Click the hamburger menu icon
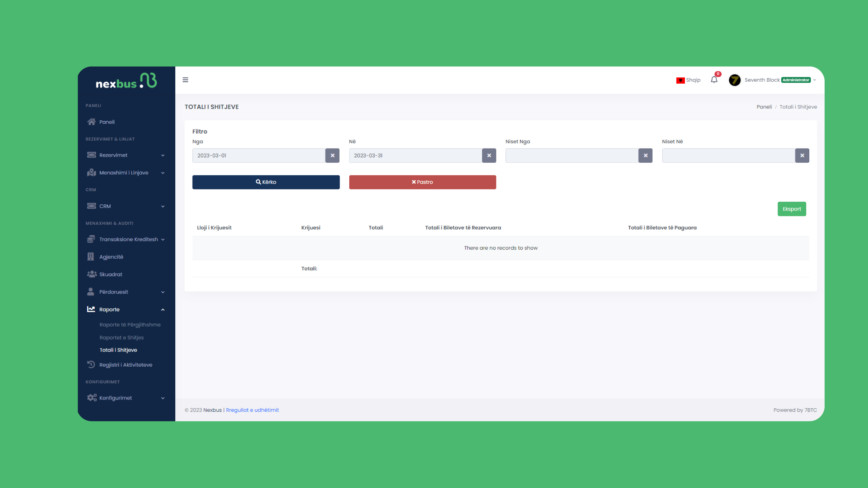This screenshot has width=868, height=488. point(185,80)
